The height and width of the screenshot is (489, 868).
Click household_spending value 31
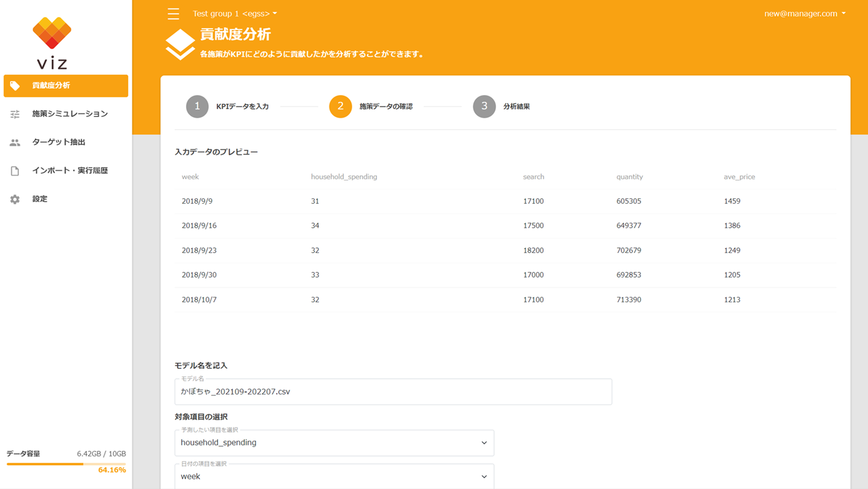(315, 201)
